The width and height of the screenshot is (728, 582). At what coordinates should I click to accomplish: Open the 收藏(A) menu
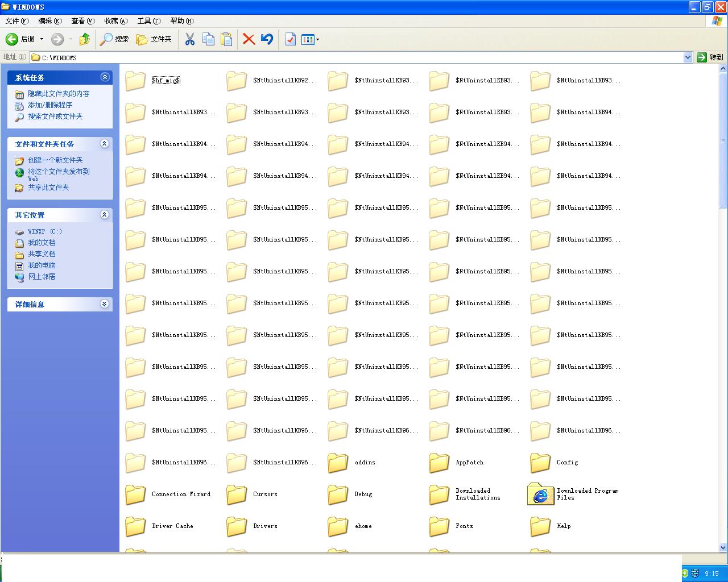(115, 21)
